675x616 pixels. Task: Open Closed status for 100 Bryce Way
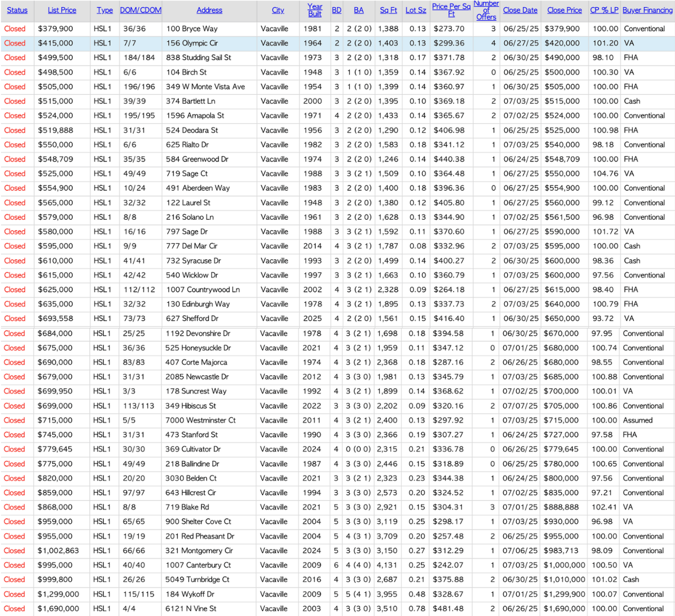pos(15,29)
